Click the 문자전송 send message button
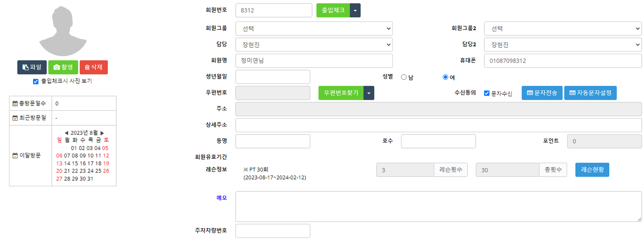 point(542,93)
